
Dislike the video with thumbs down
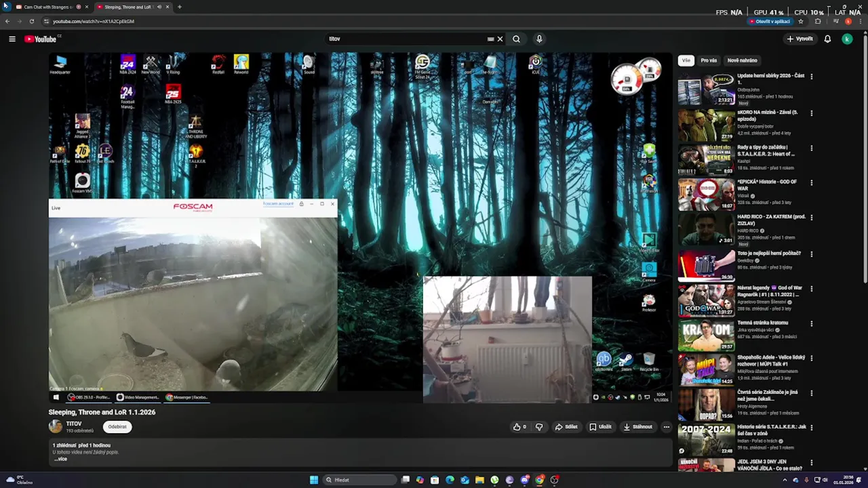[x=539, y=427]
